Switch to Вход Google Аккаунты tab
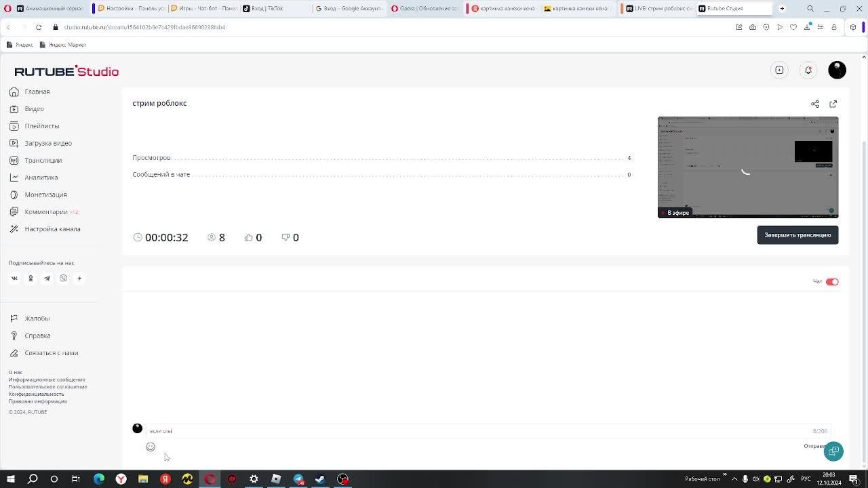Viewport: 868px width, 488px height. tap(349, 9)
